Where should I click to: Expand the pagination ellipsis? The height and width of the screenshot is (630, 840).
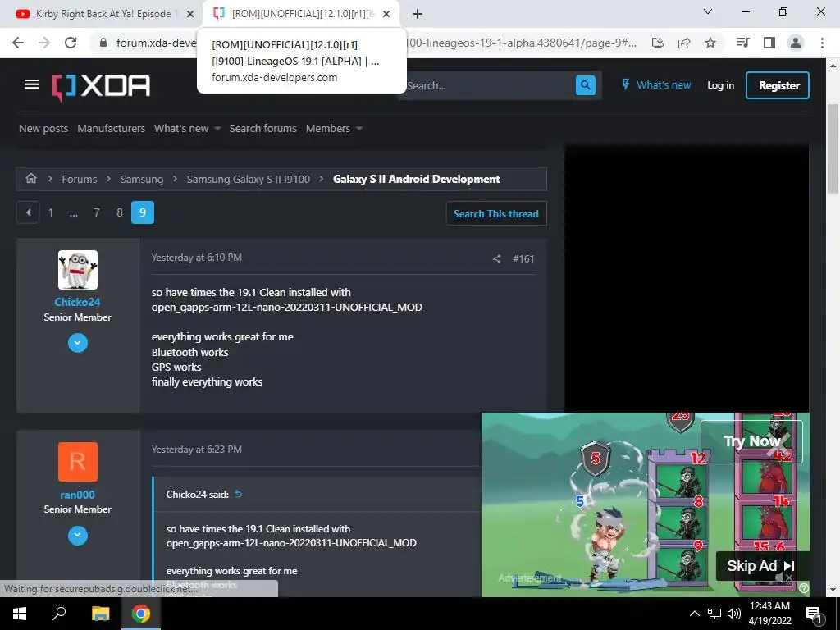[73, 212]
